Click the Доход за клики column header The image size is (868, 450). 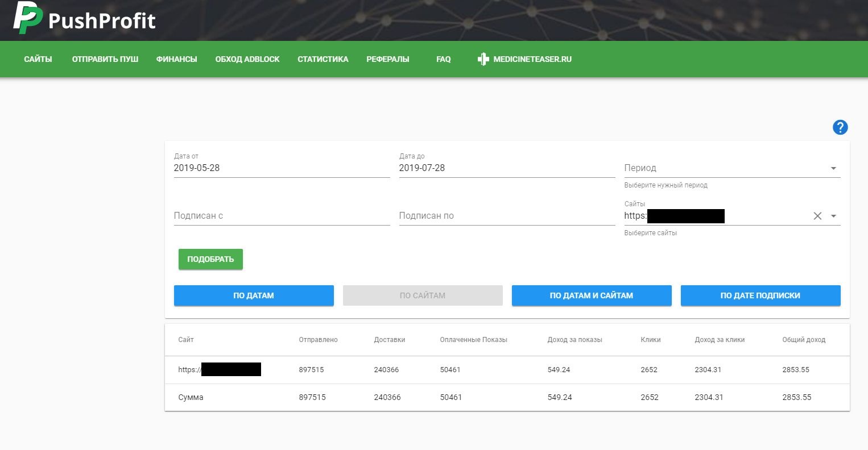[720, 340]
